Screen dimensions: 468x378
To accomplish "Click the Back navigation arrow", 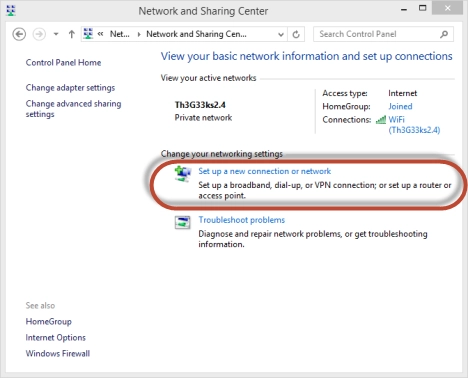I will [x=19, y=34].
